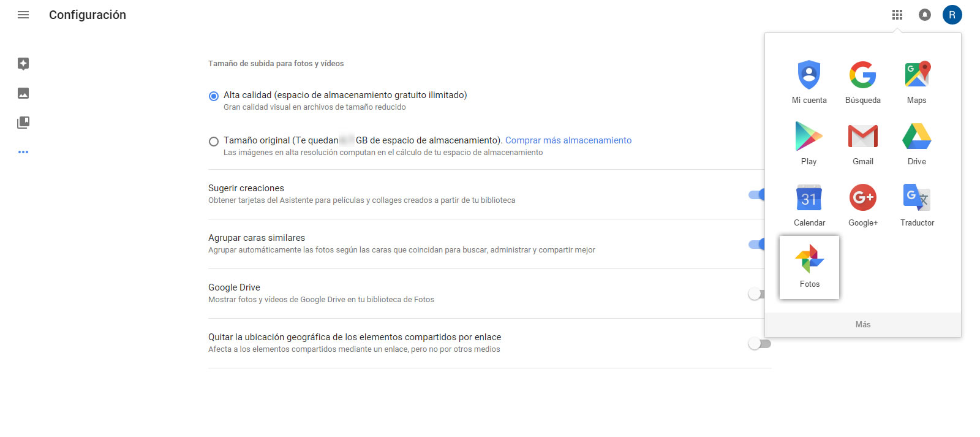Launch Google Drive from the apps panel
This screenshot has width=980, height=437.
(x=916, y=143)
